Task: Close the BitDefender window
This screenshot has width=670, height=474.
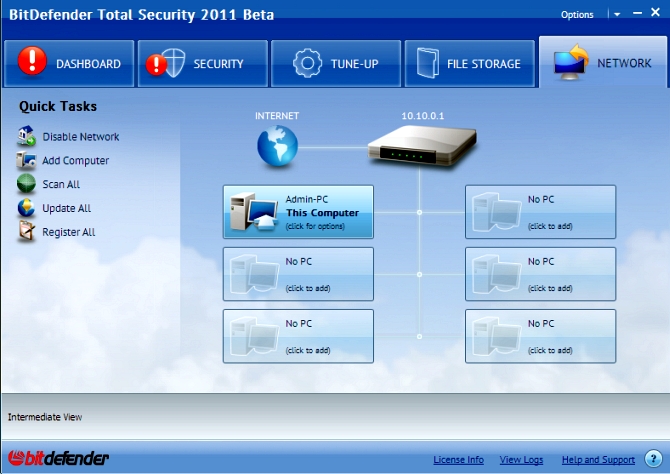Action: (655, 12)
